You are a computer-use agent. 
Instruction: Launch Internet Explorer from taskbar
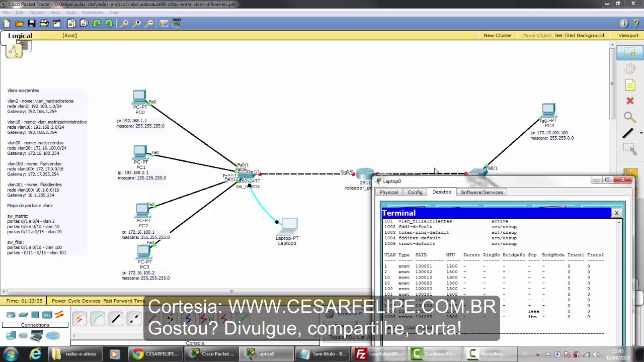pos(35,354)
